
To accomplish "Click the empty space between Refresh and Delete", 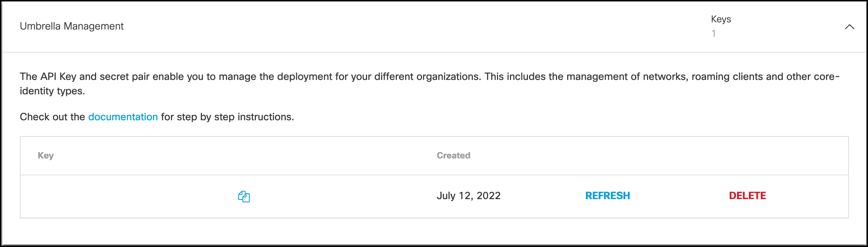I will click(679, 196).
